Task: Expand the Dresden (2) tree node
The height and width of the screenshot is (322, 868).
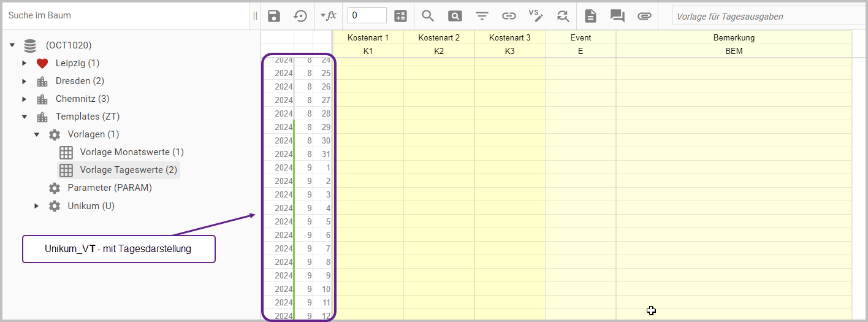Action: coord(25,81)
